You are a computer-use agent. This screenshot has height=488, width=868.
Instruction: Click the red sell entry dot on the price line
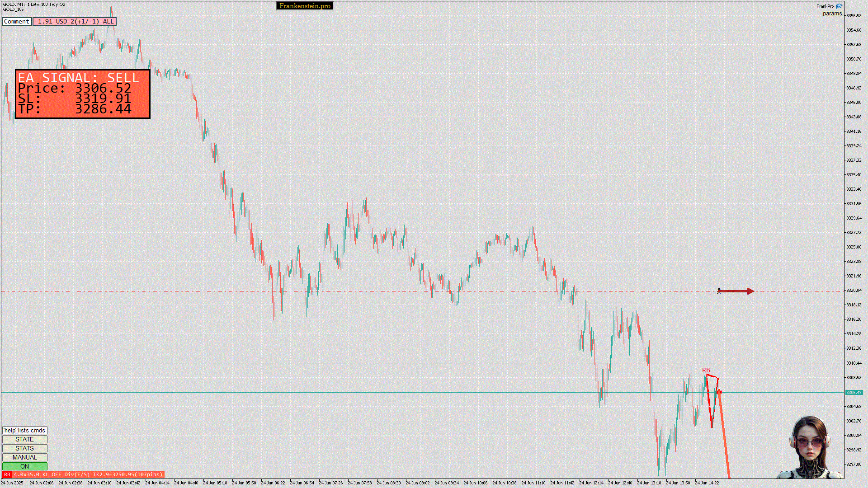coord(719,392)
